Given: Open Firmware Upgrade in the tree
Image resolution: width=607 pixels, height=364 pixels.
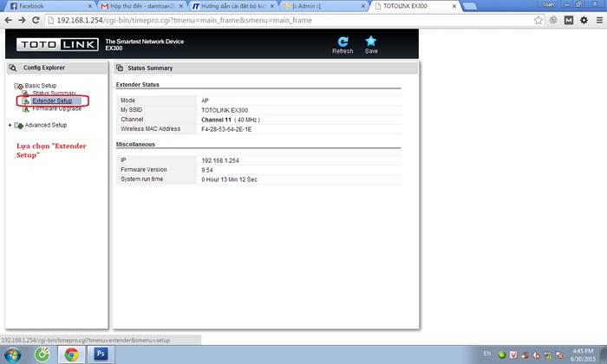Looking at the screenshot, I should pyautogui.click(x=56, y=108).
